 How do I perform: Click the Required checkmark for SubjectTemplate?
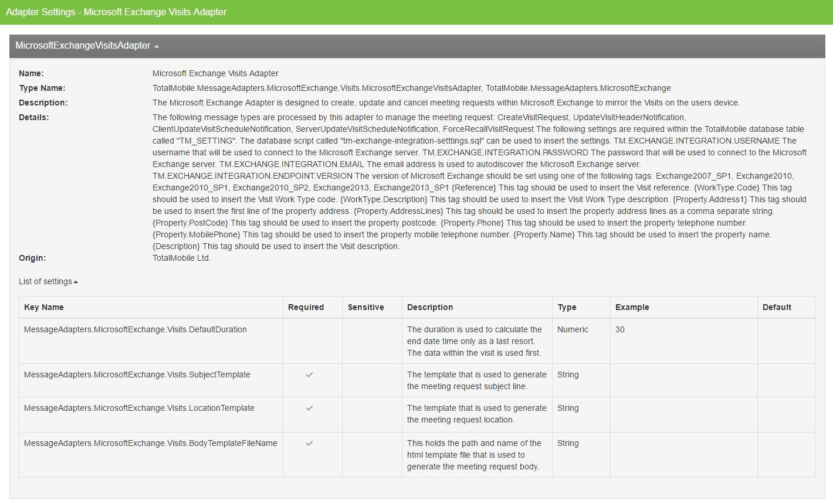[x=309, y=374]
